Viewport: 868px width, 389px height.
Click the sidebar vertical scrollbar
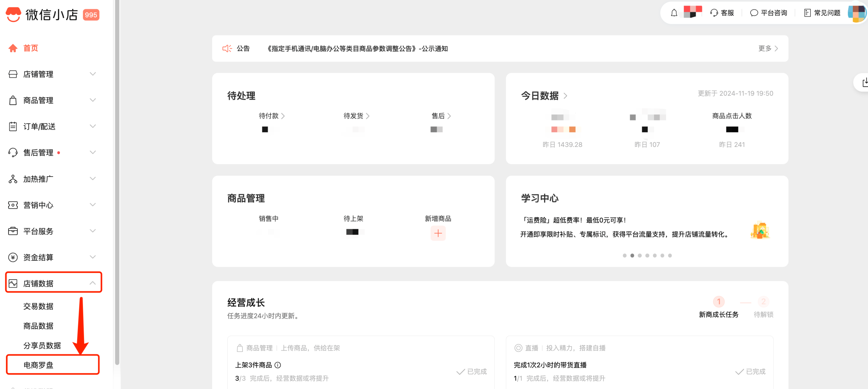117,182
